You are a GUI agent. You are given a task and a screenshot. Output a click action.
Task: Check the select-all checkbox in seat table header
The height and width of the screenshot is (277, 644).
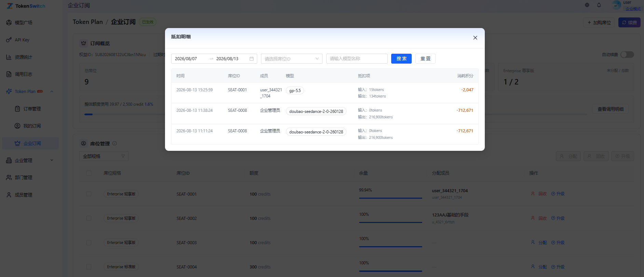click(89, 173)
